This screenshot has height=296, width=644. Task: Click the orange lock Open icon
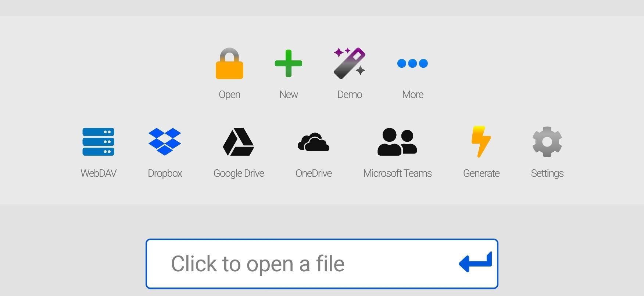coord(229,63)
